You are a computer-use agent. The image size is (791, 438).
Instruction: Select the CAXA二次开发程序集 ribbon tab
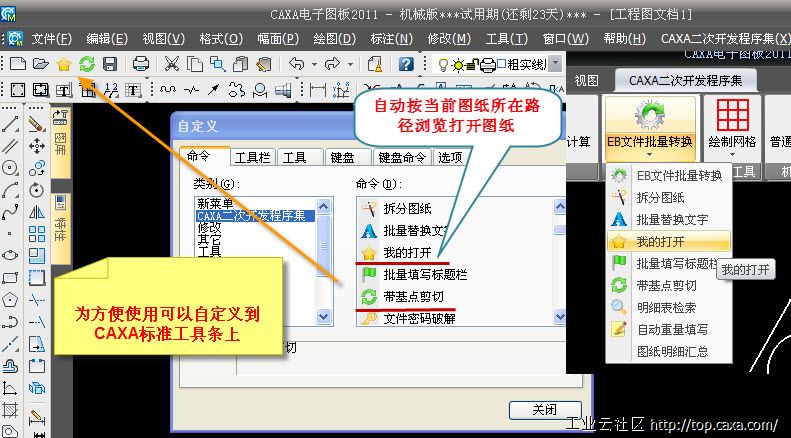685,80
